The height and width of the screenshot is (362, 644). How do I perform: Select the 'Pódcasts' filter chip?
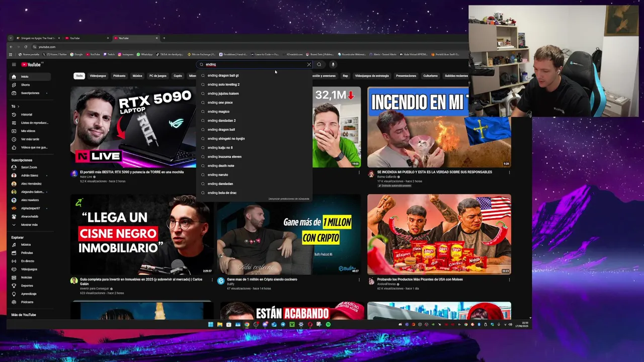(119, 76)
